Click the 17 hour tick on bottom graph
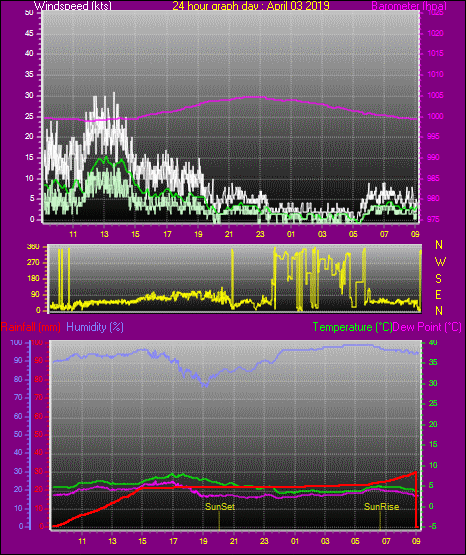The image size is (466, 555). coord(173,541)
